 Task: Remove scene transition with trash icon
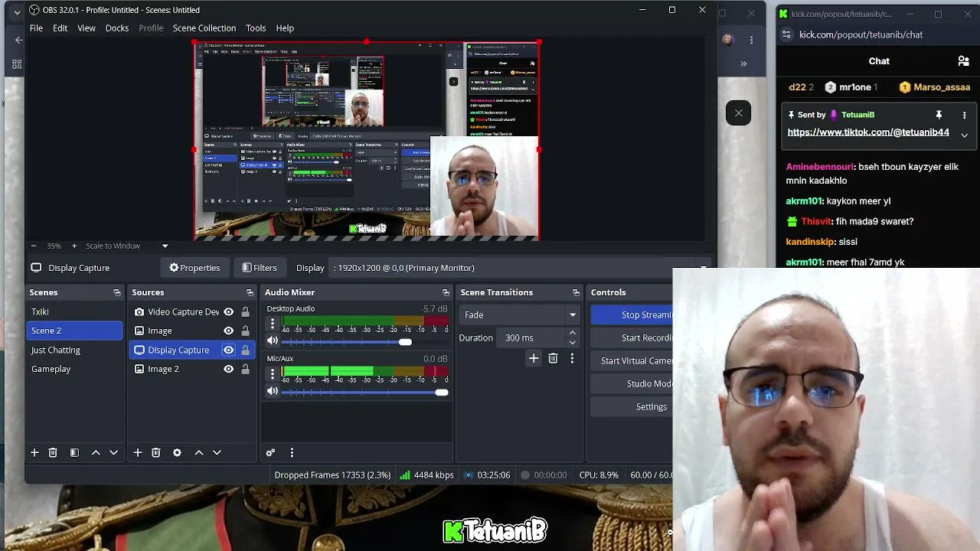[553, 358]
